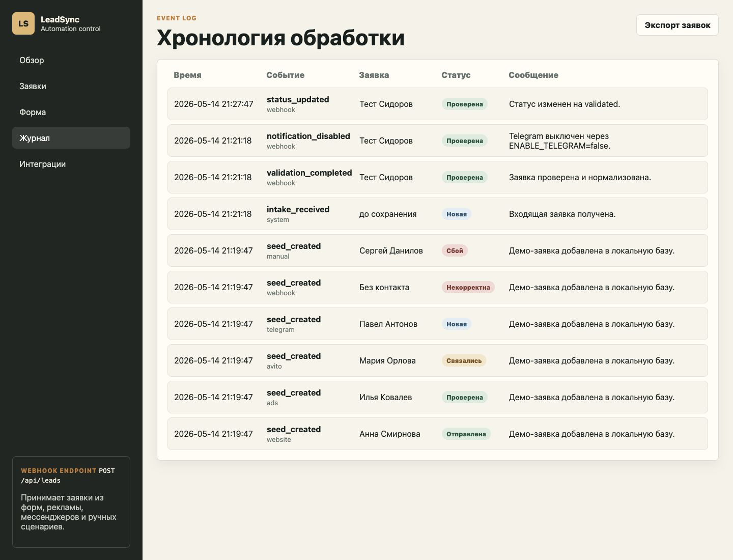Click seed_created event with website source
Image resolution: width=733 pixels, height=560 pixels.
click(294, 429)
